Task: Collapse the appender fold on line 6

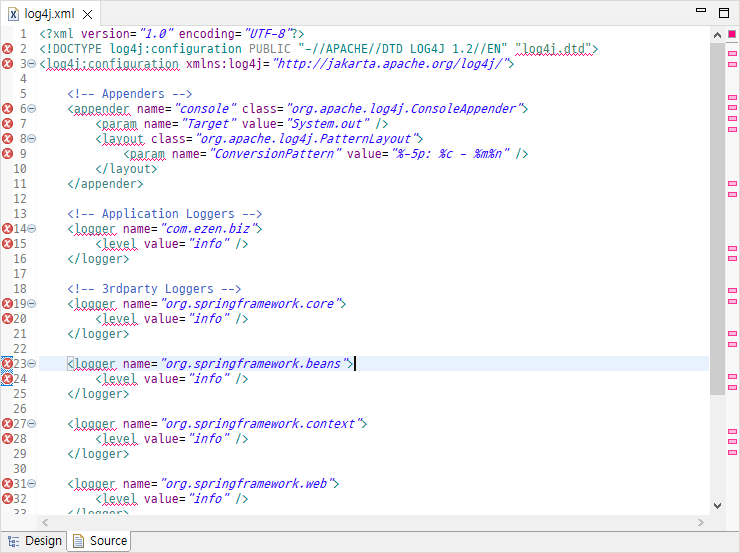Action: pyautogui.click(x=32, y=109)
